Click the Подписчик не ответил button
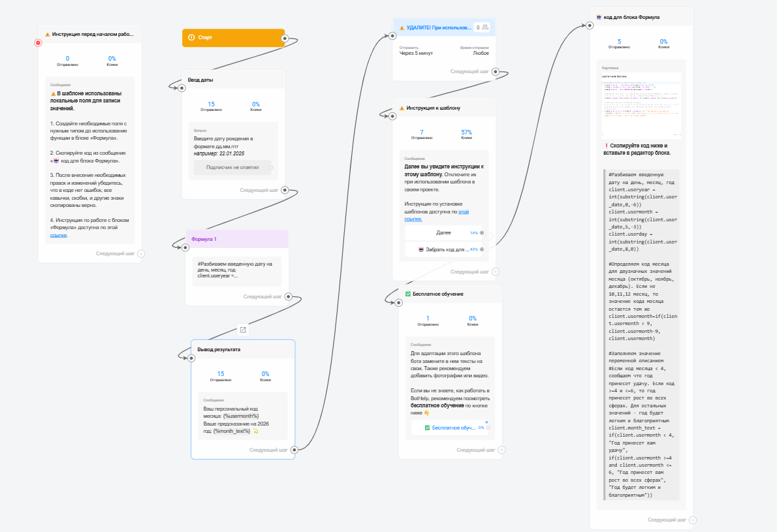This screenshot has height=532, width=777. (232, 167)
